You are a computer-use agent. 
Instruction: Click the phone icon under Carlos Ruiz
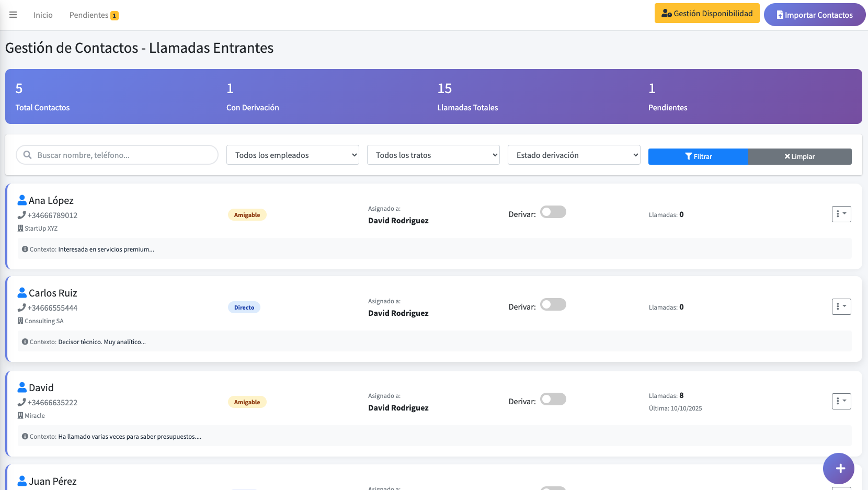click(x=22, y=307)
